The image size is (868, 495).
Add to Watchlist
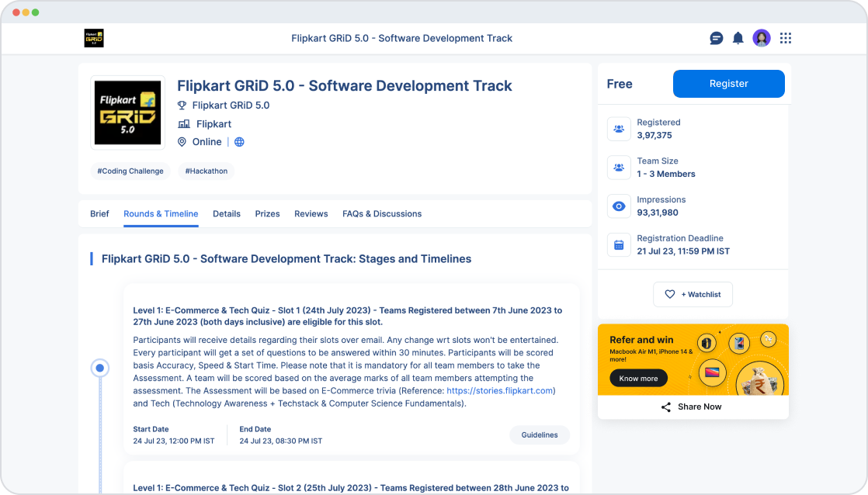[693, 294]
